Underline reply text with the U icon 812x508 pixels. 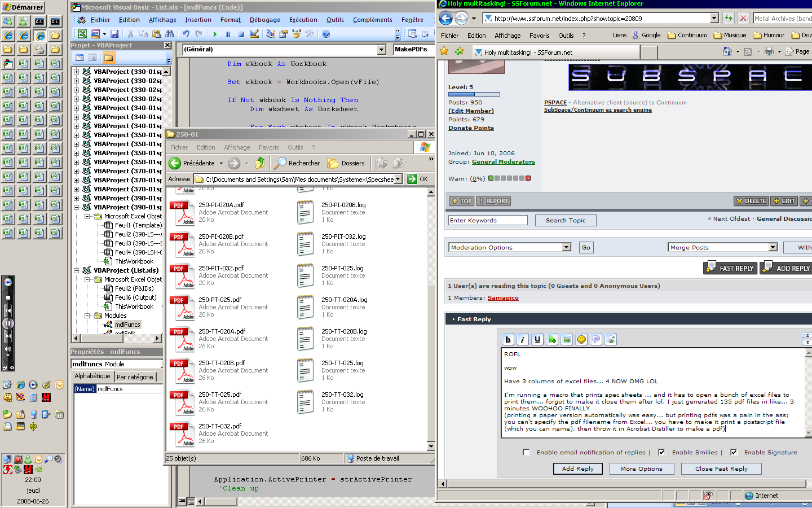coord(537,339)
